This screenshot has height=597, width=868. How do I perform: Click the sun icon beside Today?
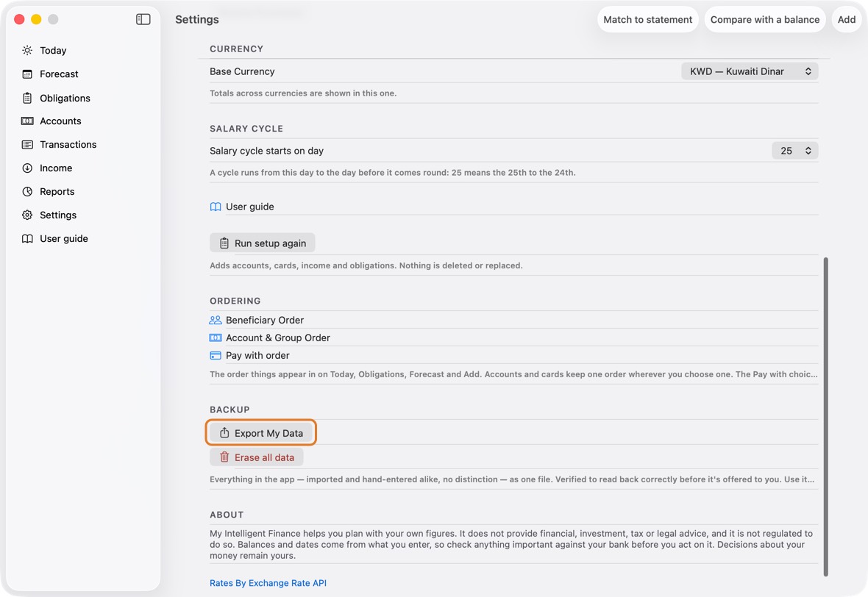click(27, 50)
